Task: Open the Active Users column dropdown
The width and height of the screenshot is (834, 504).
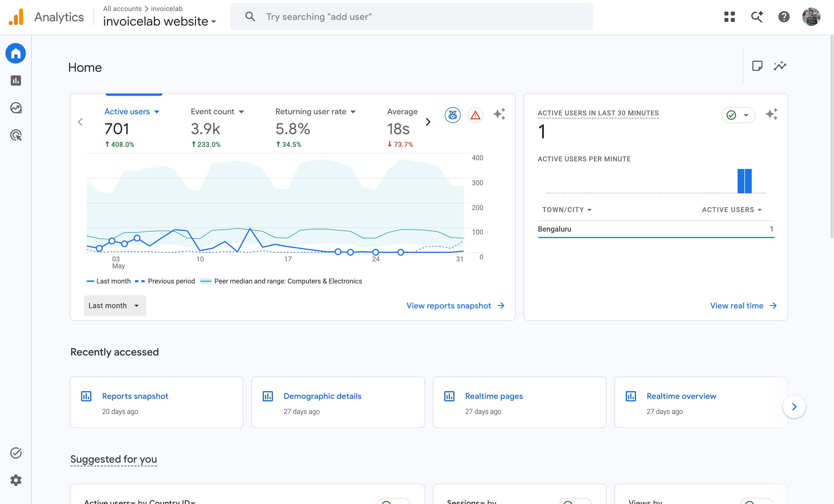Action: pyautogui.click(x=732, y=210)
